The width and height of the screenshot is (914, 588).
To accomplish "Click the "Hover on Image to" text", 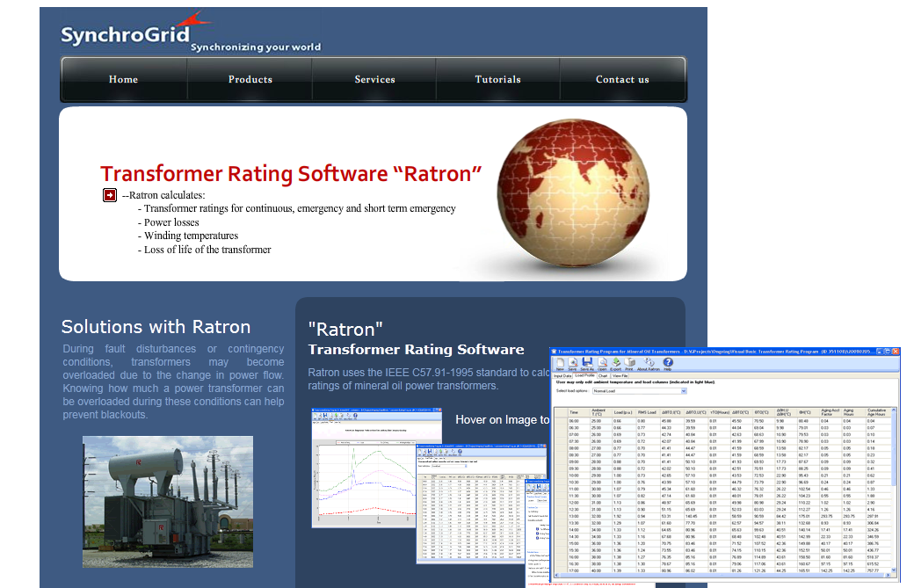I will pos(502,419).
